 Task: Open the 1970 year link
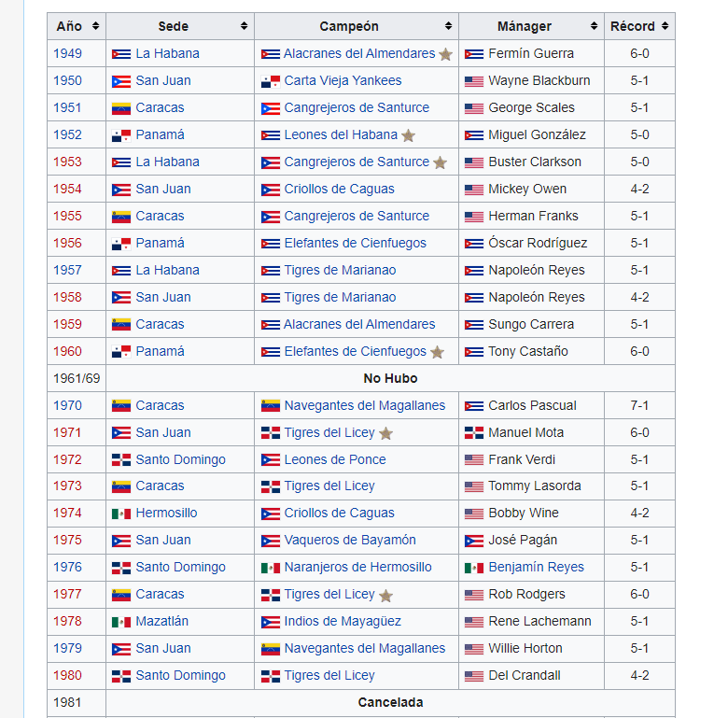pos(67,405)
